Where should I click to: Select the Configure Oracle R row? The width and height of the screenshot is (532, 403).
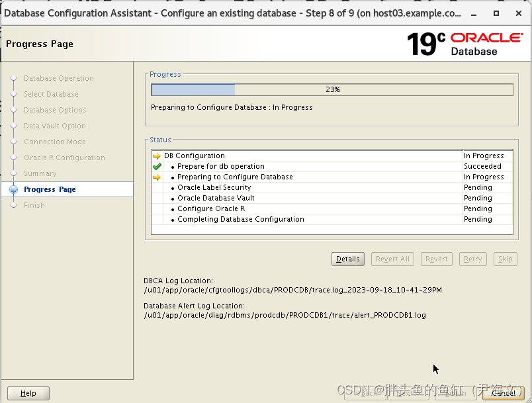pyautogui.click(x=332, y=208)
